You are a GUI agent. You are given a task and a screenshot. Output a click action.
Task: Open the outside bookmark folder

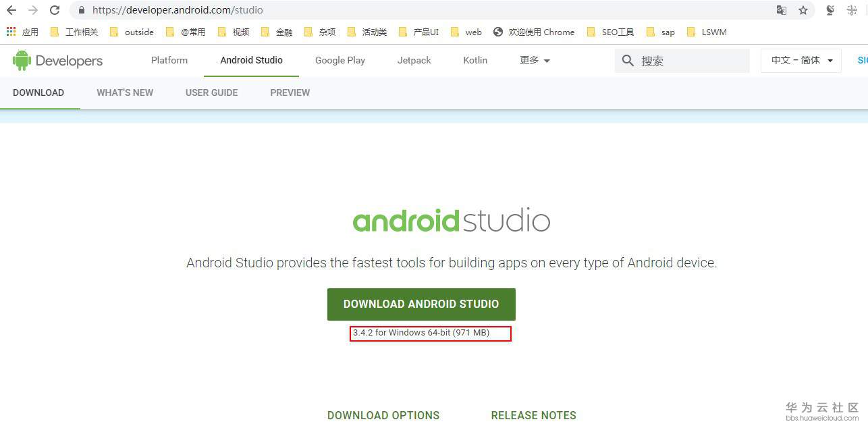[x=132, y=32]
